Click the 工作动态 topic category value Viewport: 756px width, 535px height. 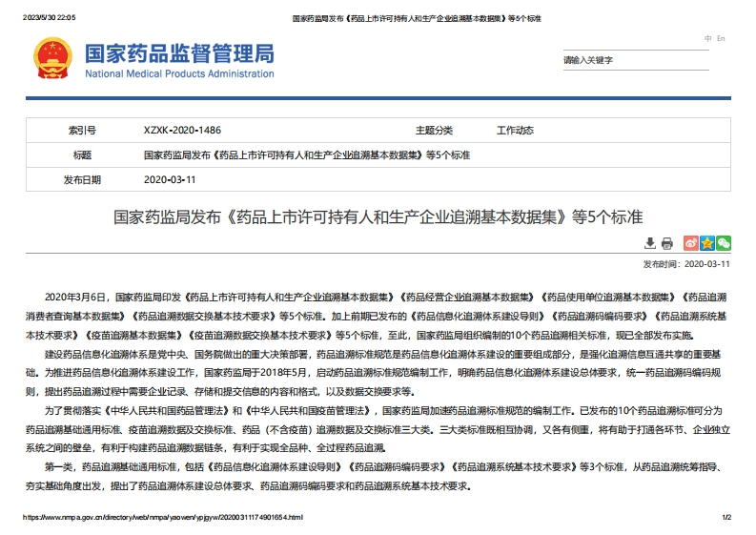point(515,131)
